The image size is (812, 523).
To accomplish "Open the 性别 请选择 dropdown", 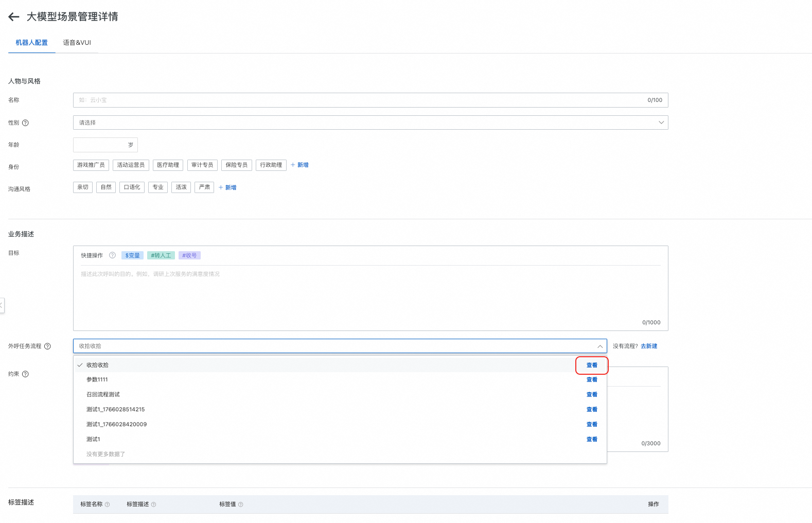I will coord(370,123).
